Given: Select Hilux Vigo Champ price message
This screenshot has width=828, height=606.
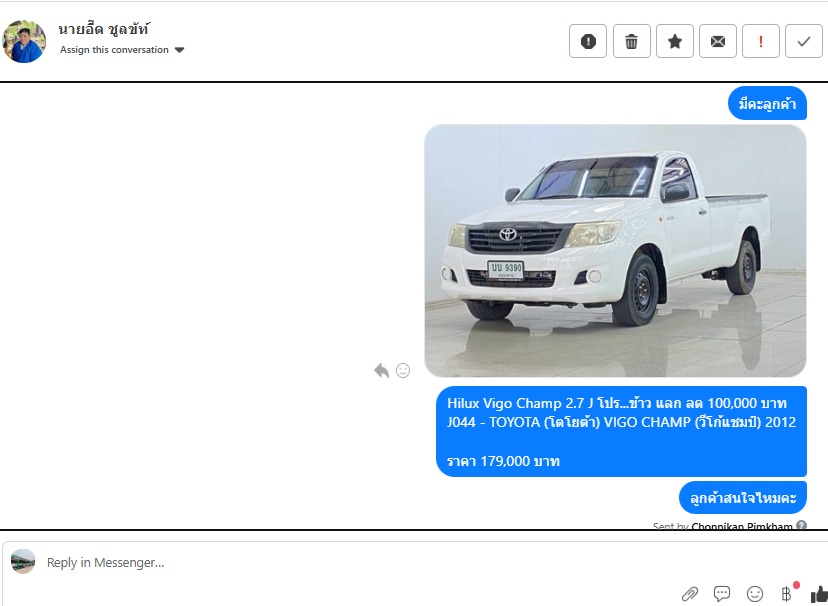Looking at the screenshot, I should (x=622, y=431).
